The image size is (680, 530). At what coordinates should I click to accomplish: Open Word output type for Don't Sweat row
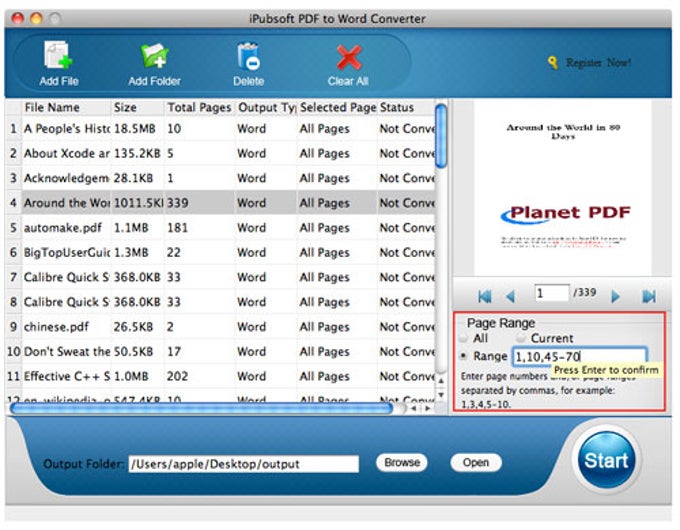coord(266,351)
